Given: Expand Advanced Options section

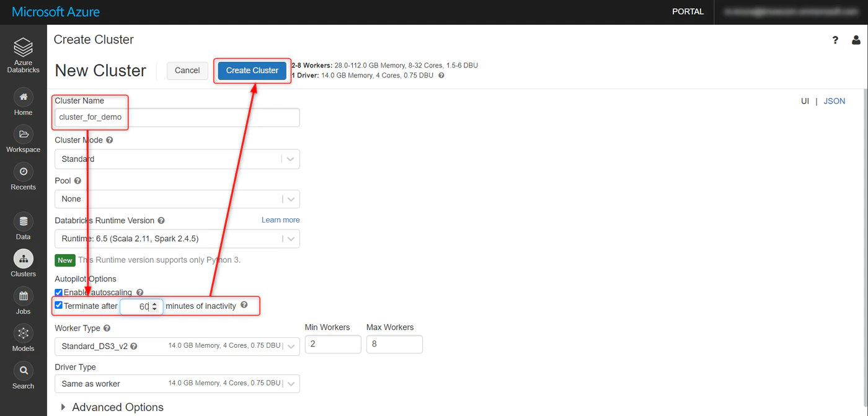Looking at the screenshot, I should point(112,407).
